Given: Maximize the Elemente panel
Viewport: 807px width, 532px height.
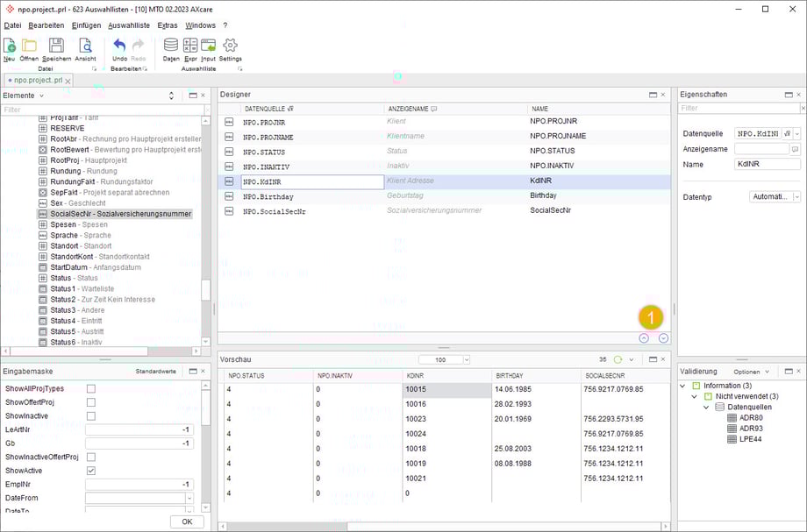Looking at the screenshot, I should coord(193,95).
